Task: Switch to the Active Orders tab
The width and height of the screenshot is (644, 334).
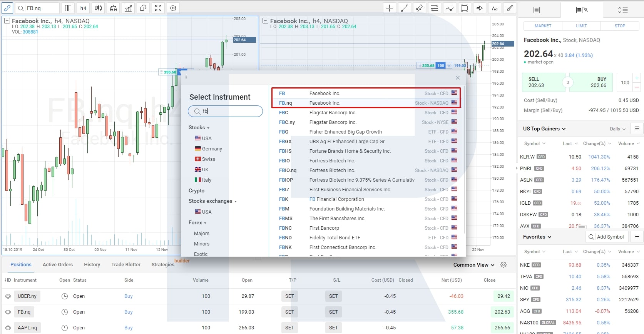Action: click(x=58, y=265)
